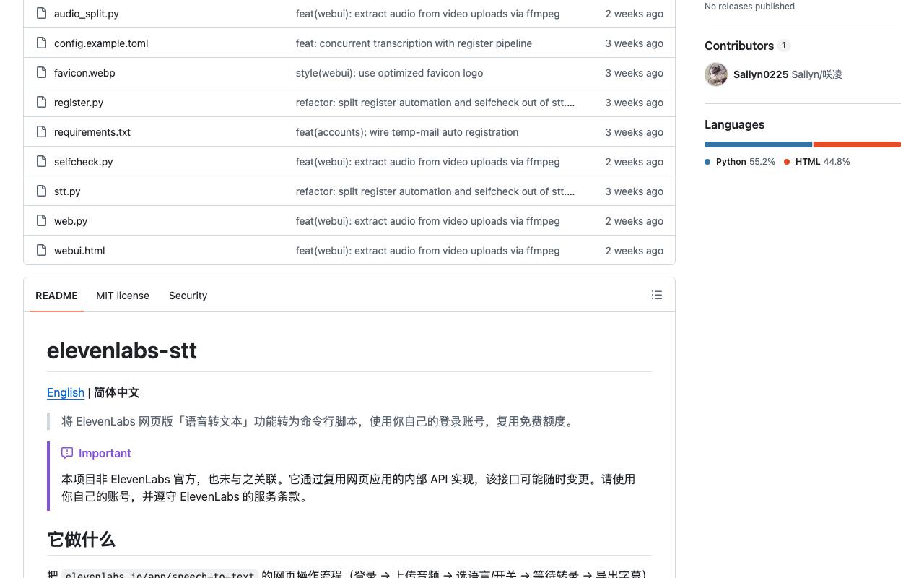Click "2 weeks ago" on the selfcheck.py row
This screenshot has height=578, width=924.
point(635,162)
